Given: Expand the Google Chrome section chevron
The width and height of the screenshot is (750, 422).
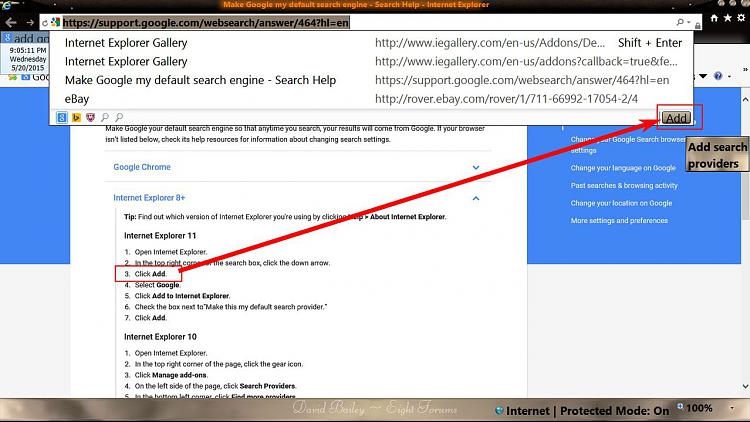Looking at the screenshot, I should coord(476,167).
